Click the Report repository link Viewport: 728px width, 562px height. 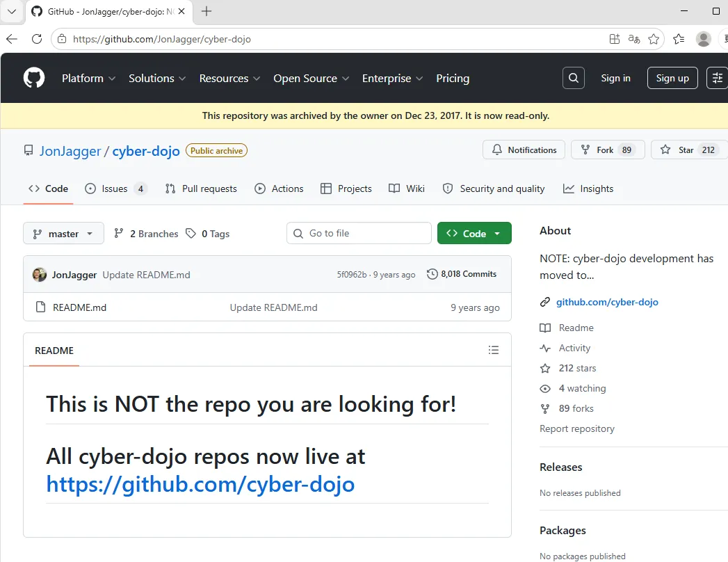[576, 428]
